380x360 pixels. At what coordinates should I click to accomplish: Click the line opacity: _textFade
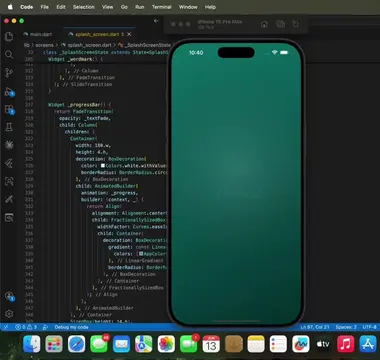85,118
